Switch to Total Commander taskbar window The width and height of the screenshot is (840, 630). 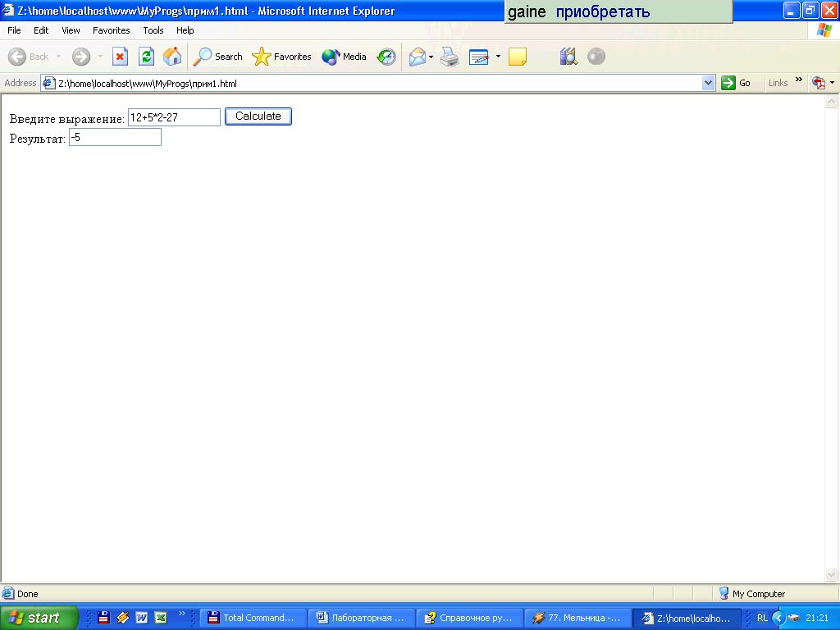253,618
